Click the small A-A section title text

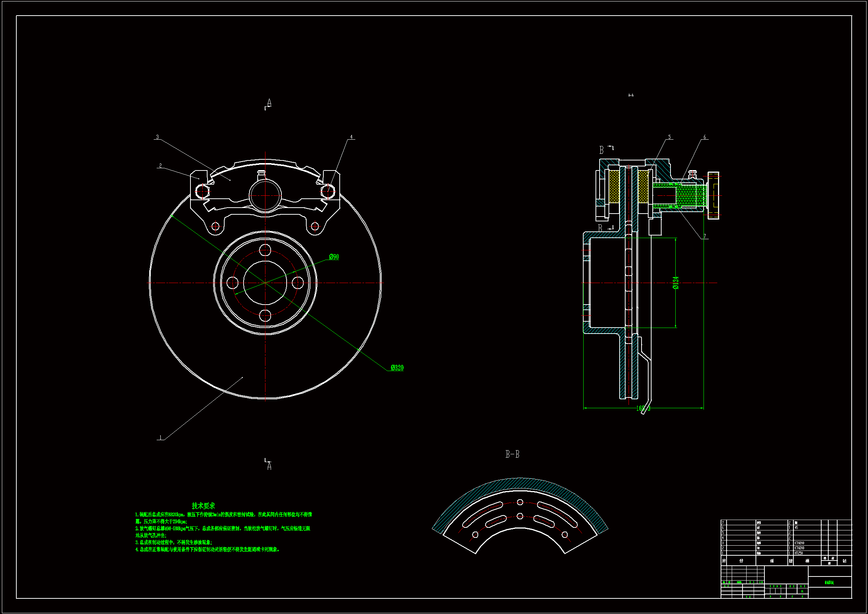[631, 95]
